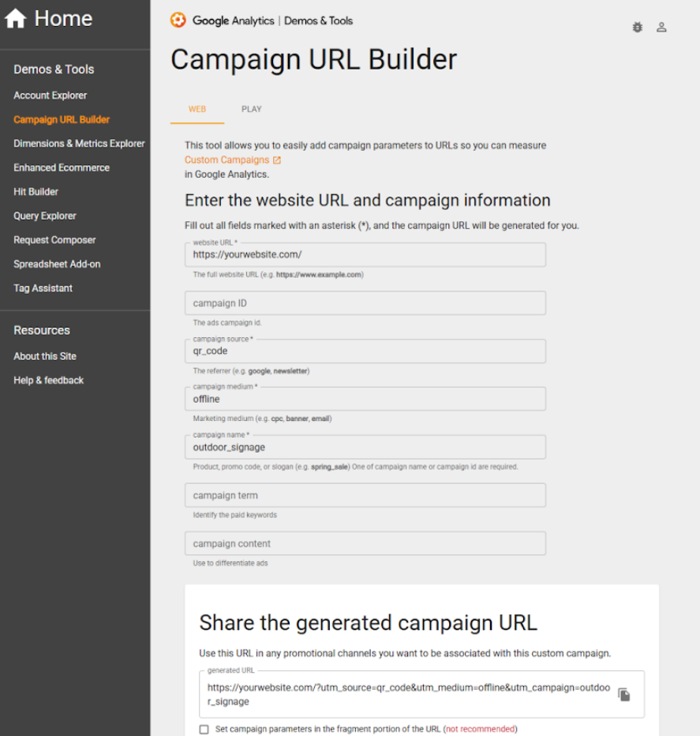Select the WEB tab

click(197, 109)
